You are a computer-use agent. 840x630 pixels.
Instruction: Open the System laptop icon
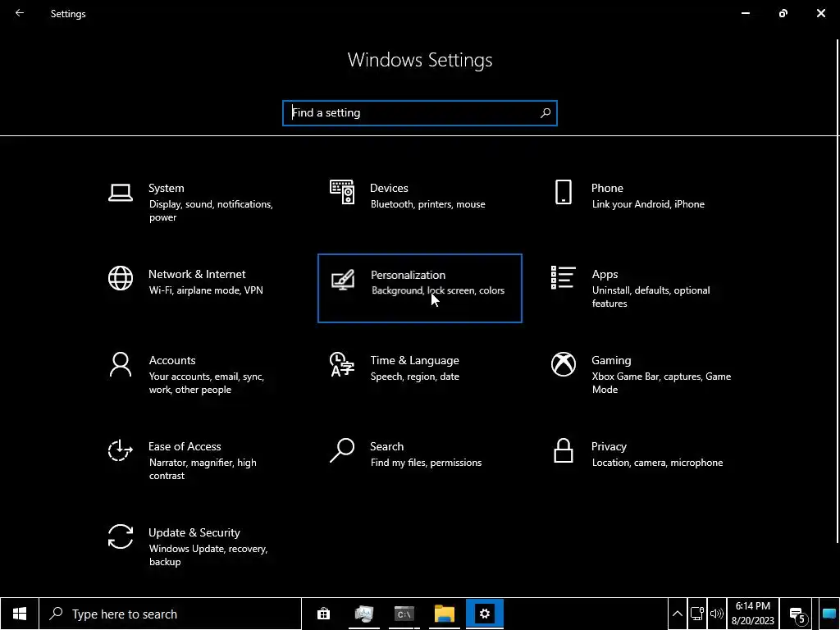pyautogui.click(x=121, y=193)
